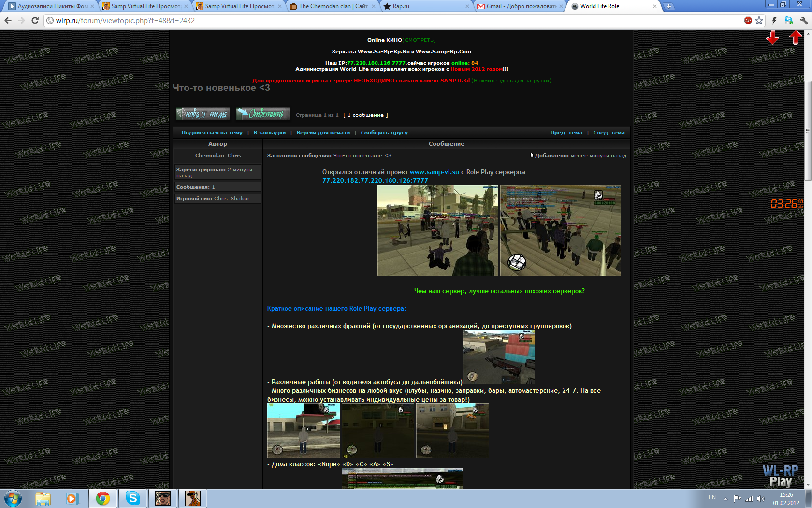812x508 pixels.
Task: Open the network signal tray icon
Action: coord(749,498)
